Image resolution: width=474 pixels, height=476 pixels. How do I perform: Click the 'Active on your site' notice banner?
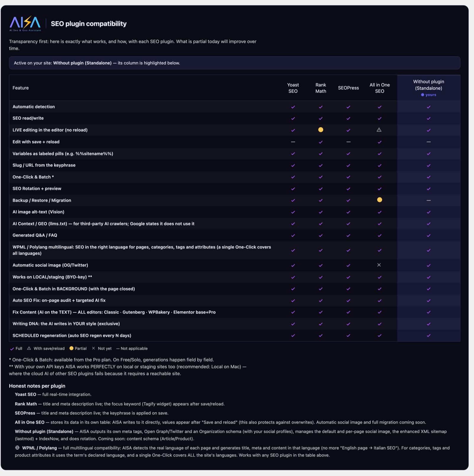point(235,63)
